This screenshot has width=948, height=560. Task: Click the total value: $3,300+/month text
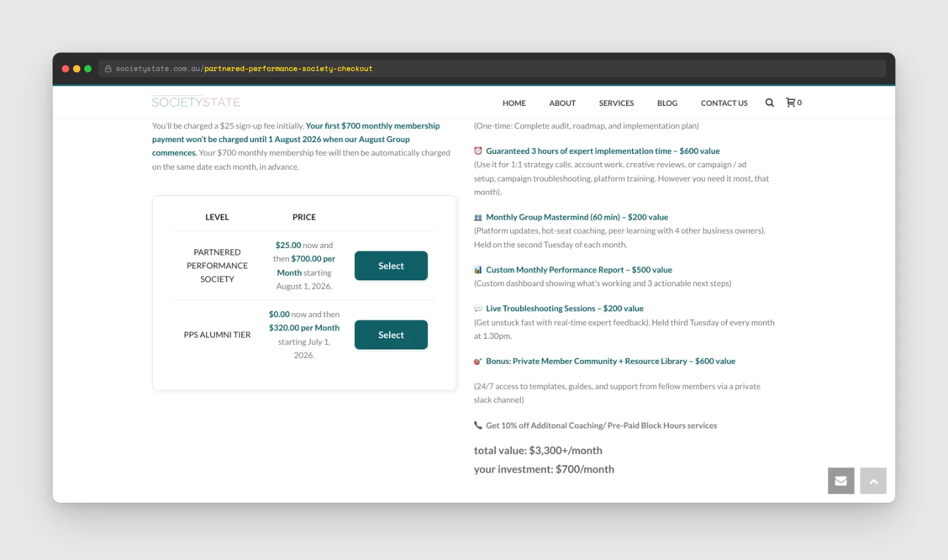538,451
